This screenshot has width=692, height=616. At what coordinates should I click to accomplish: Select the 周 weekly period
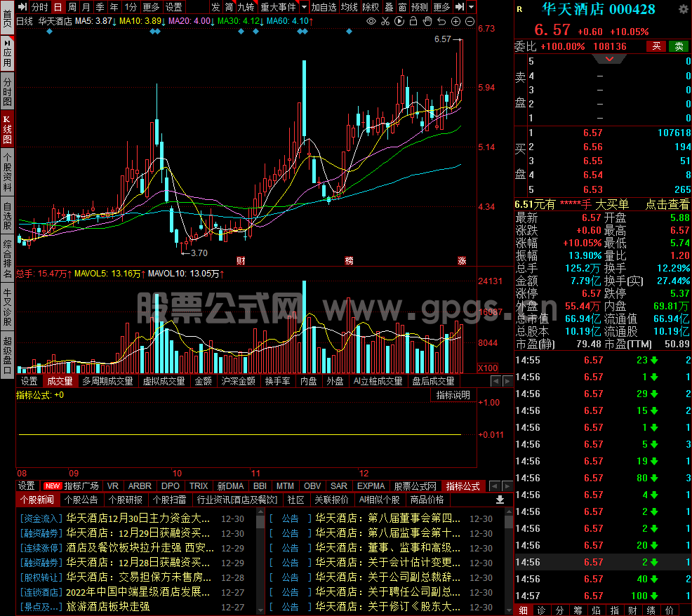(72, 7)
